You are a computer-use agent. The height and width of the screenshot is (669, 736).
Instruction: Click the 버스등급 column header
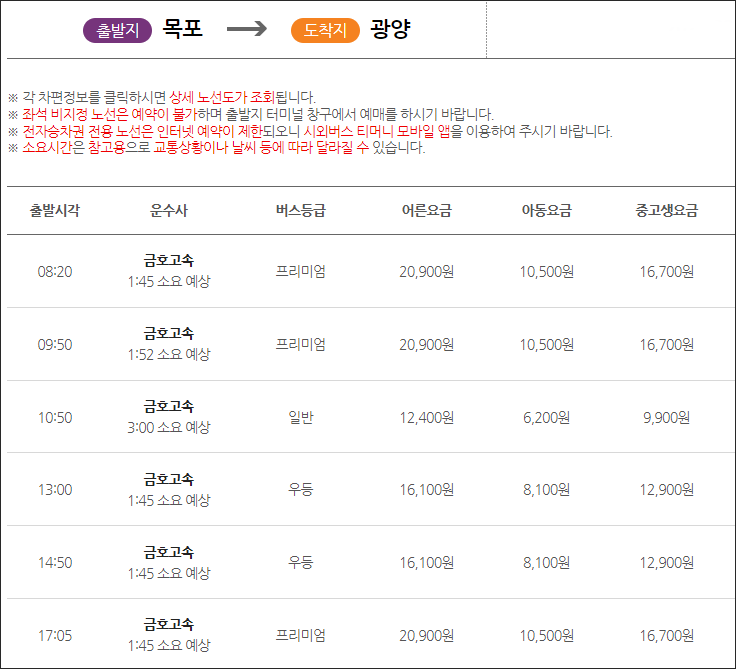point(300,210)
